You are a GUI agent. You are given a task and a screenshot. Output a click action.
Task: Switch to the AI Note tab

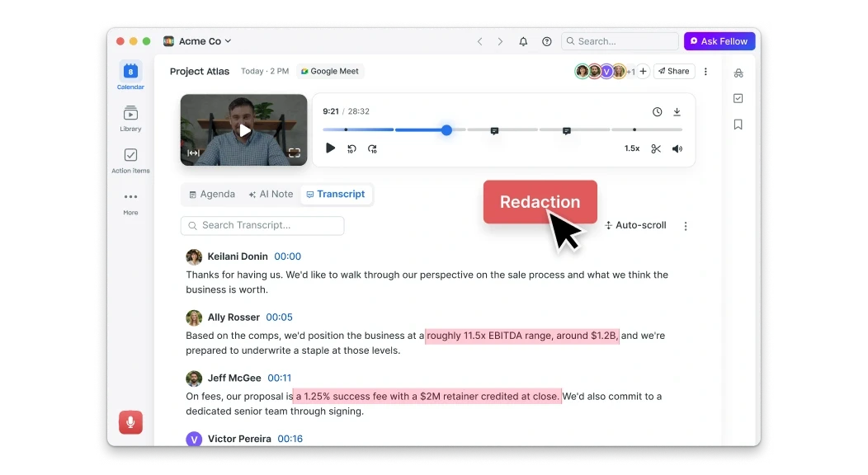(x=271, y=194)
